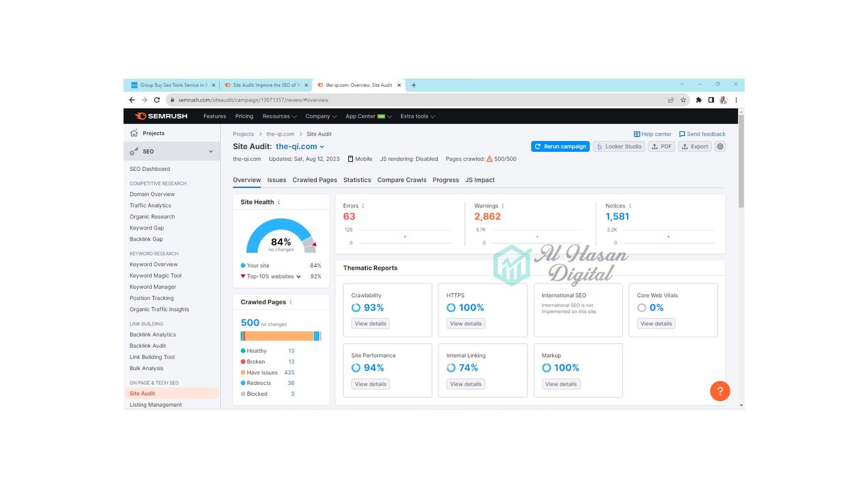
Task: Click Warnings info icon
Action: click(503, 206)
